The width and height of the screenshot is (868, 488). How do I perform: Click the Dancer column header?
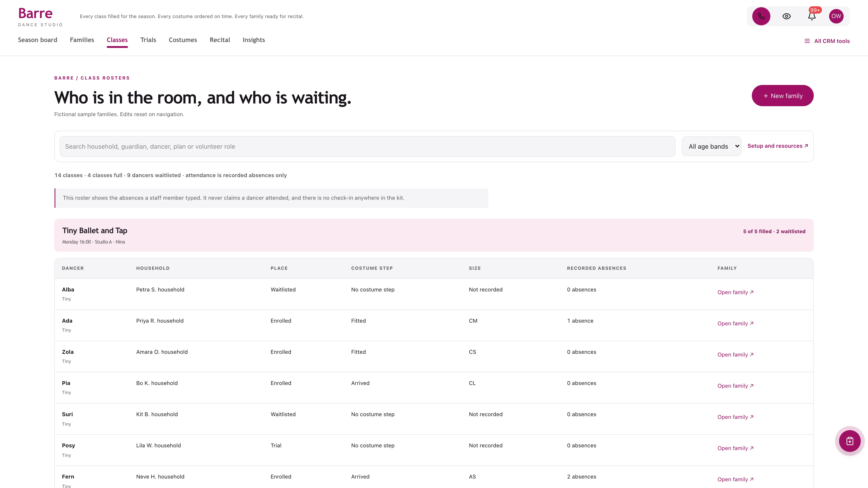point(73,268)
